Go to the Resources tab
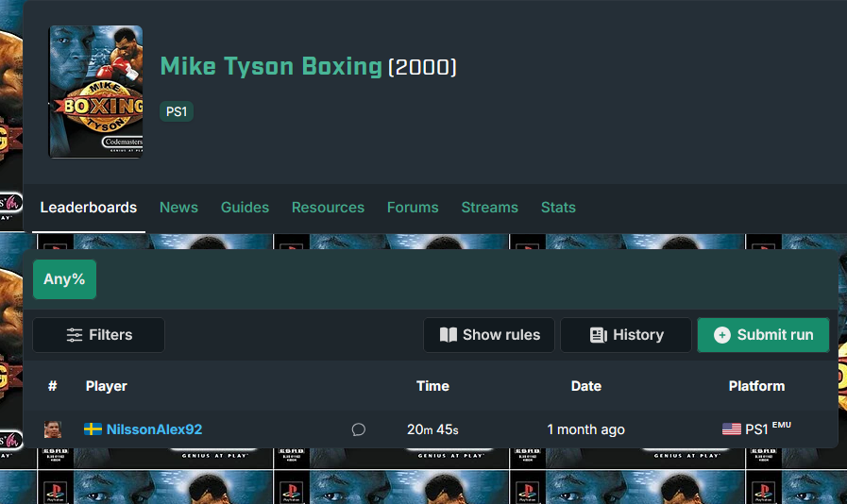Viewport: 847px width, 504px height. (328, 208)
